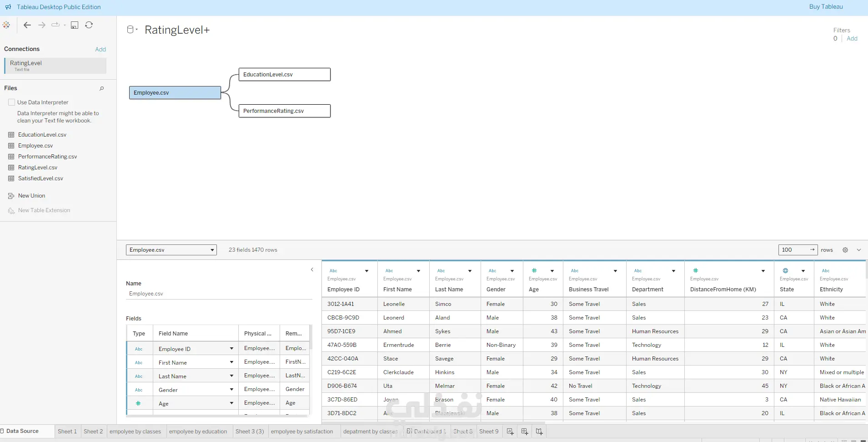The width and height of the screenshot is (868, 442).
Task: Click the New Worksheet icon
Action: [510, 432]
